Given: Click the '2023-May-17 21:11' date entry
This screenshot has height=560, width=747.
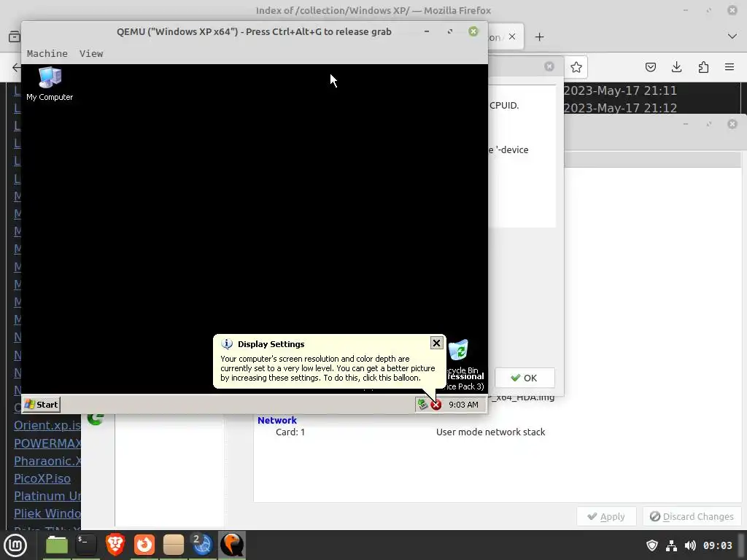Looking at the screenshot, I should 620,90.
